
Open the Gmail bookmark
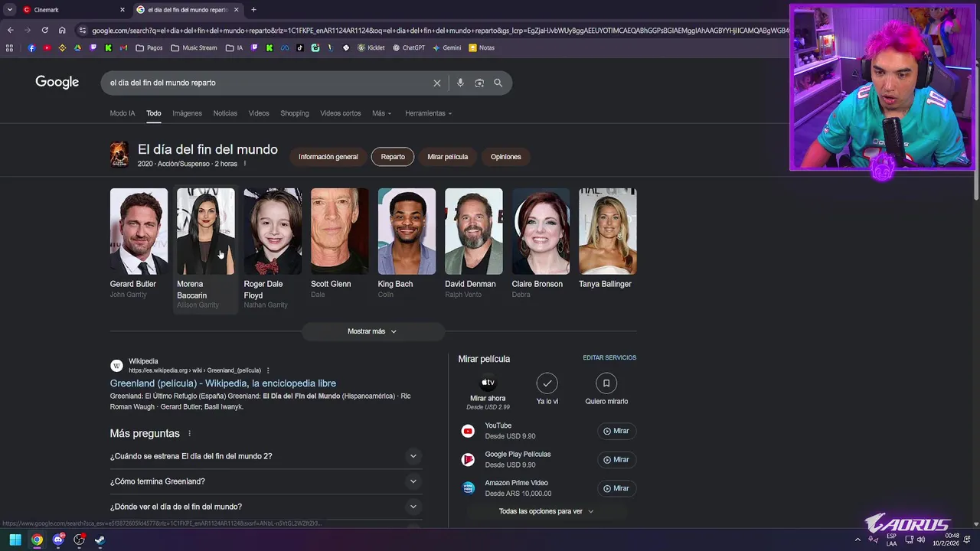(x=123, y=47)
